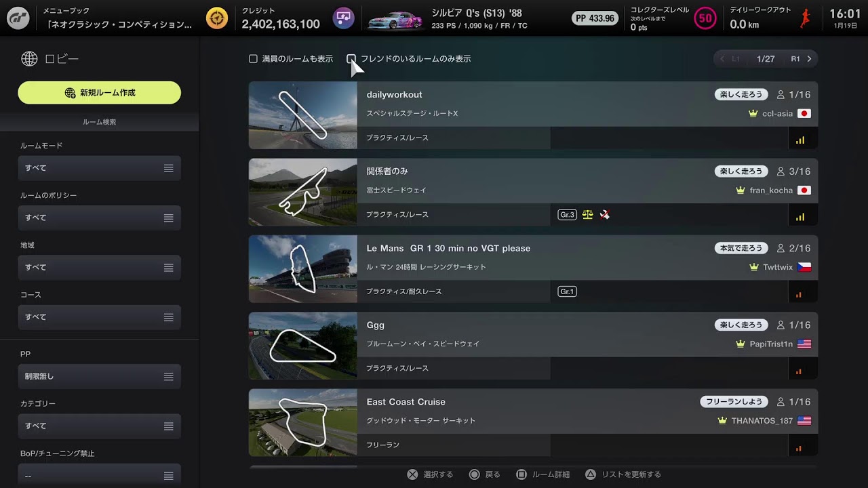Click the Gr.3 category badge in Fuji room
The width and height of the screenshot is (868, 488).
[567, 215]
